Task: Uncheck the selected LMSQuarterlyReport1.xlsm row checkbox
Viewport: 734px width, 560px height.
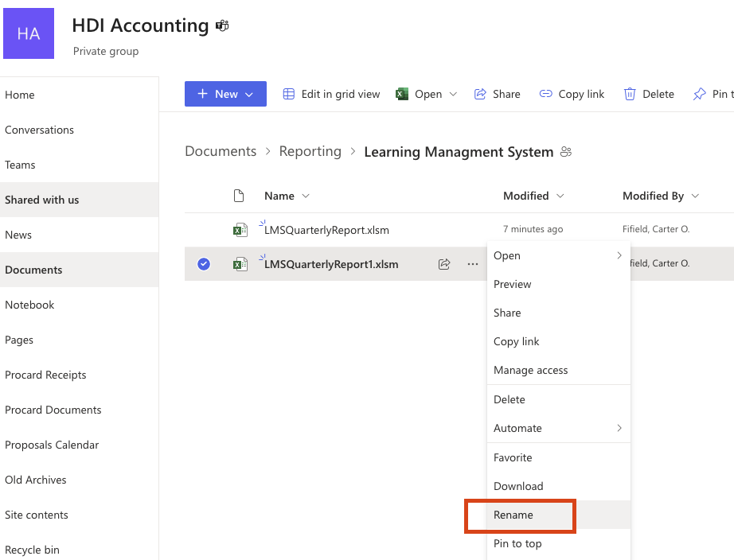Action: click(x=204, y=264)
